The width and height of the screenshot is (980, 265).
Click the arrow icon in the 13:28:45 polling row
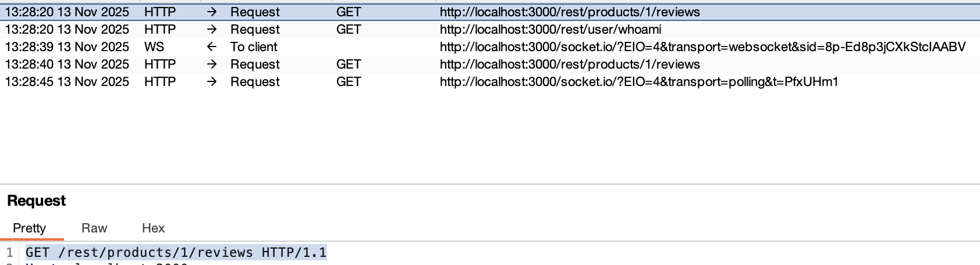(212, 82)
